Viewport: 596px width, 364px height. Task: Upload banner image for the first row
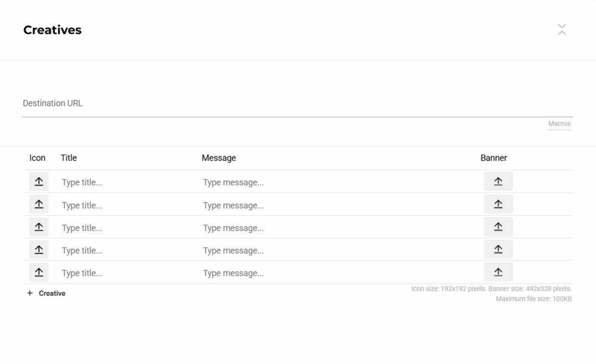498,181
